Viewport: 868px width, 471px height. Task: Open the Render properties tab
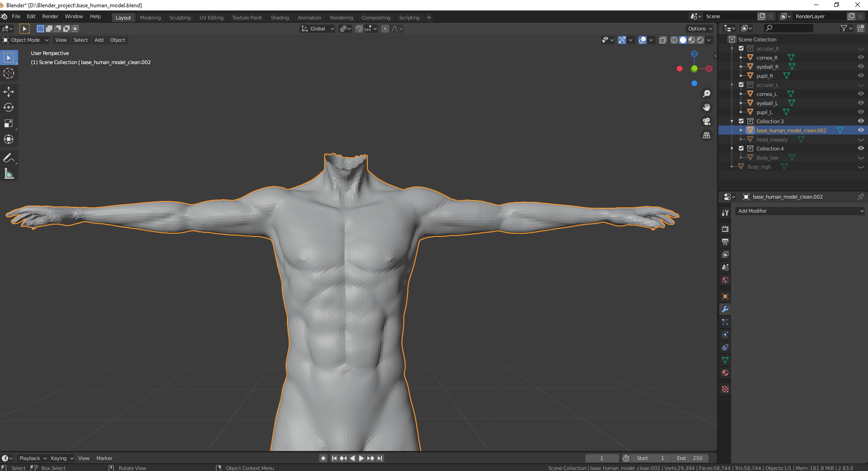725,229
